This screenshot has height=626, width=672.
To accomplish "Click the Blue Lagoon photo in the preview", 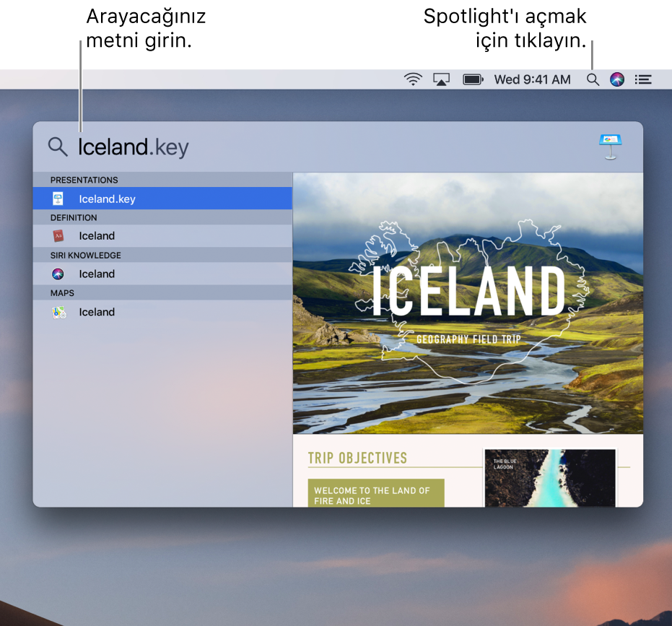I will pos(550,478).
